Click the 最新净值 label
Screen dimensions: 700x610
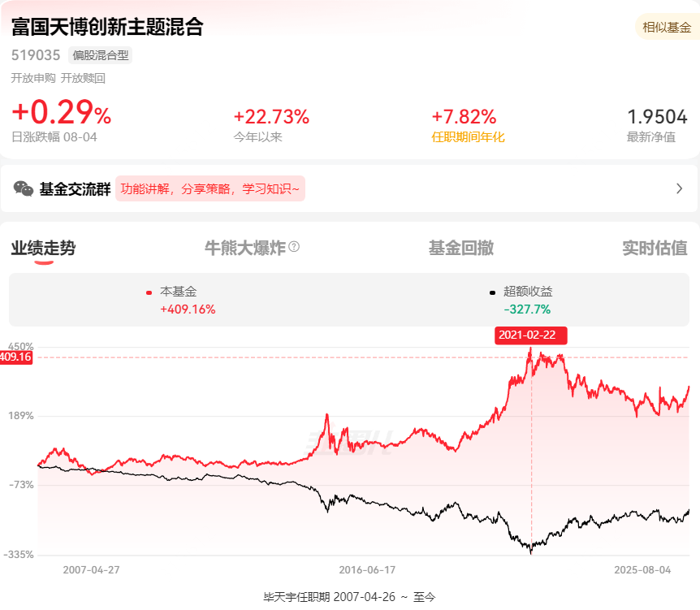pos(651,137)
